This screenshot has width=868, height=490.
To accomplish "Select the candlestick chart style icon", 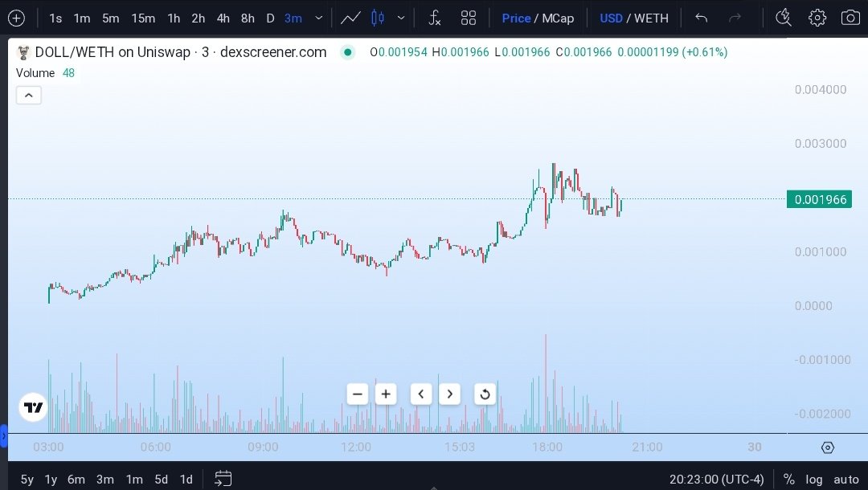I will click(378, 18).
